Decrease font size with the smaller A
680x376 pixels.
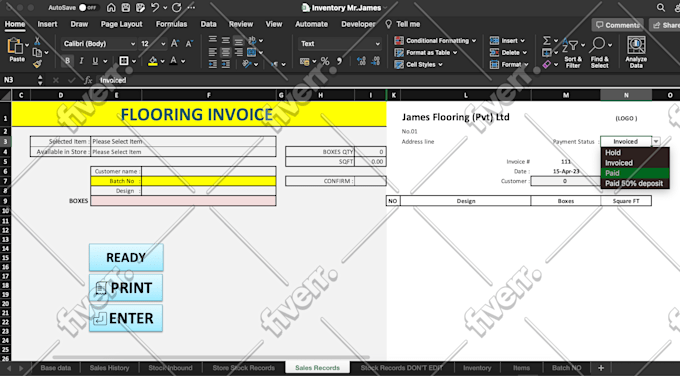click(189, 43)
